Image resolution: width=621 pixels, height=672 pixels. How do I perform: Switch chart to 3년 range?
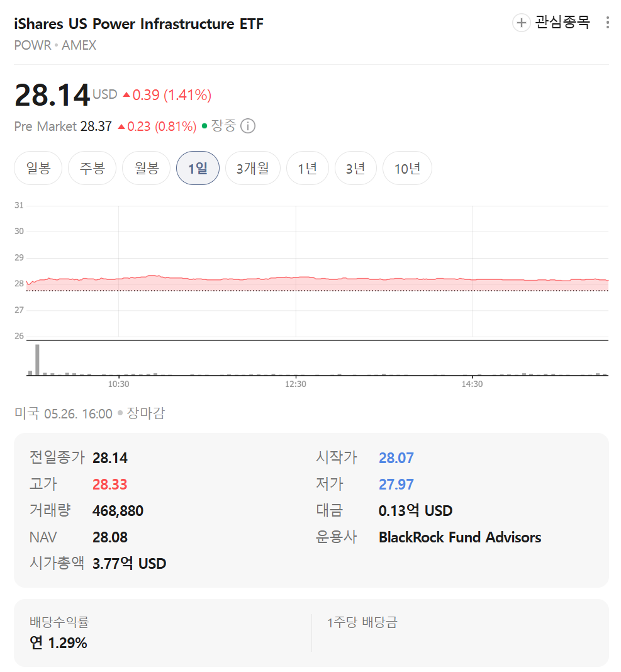355,168
